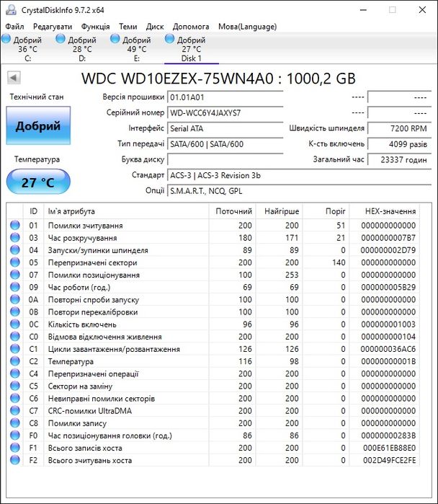438x504 pixels.
Task: Click the firmware version field 01.01A01
Action: click(225, 97)
